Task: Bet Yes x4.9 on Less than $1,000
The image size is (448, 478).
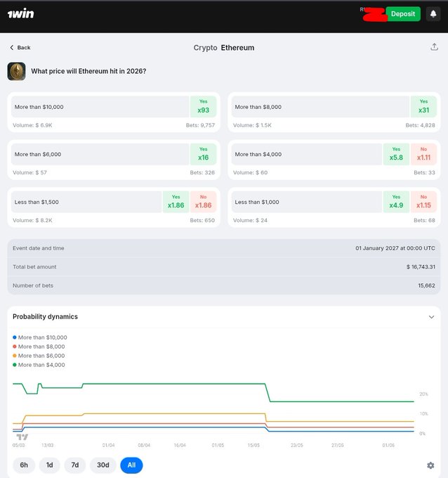Action: pyautogui.click(x=396, y=202)
